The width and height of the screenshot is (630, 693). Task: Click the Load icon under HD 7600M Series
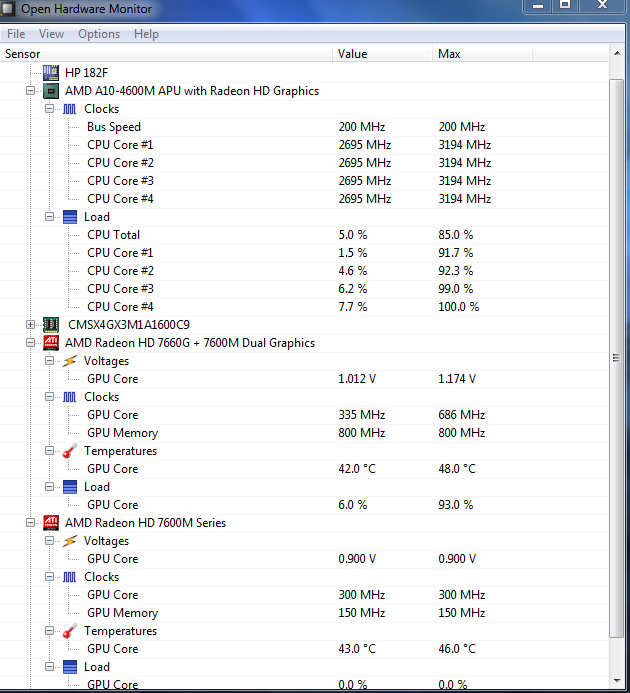tap(70, 666)
